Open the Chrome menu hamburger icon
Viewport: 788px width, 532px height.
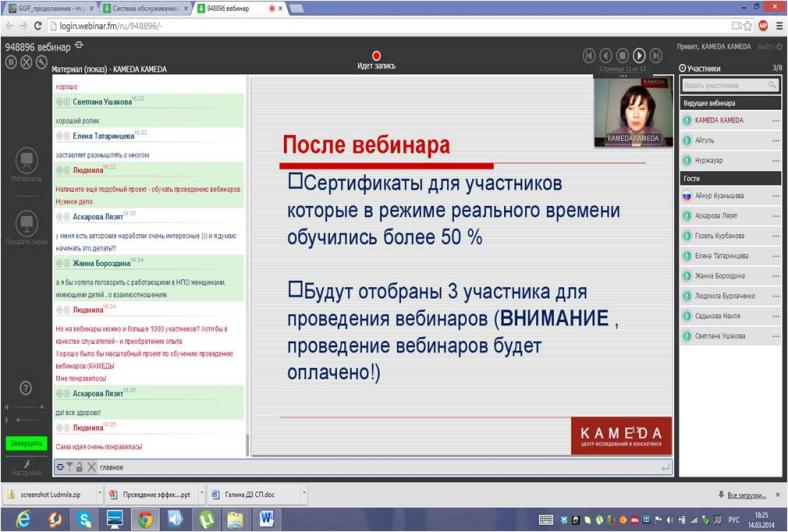point(779,26)
